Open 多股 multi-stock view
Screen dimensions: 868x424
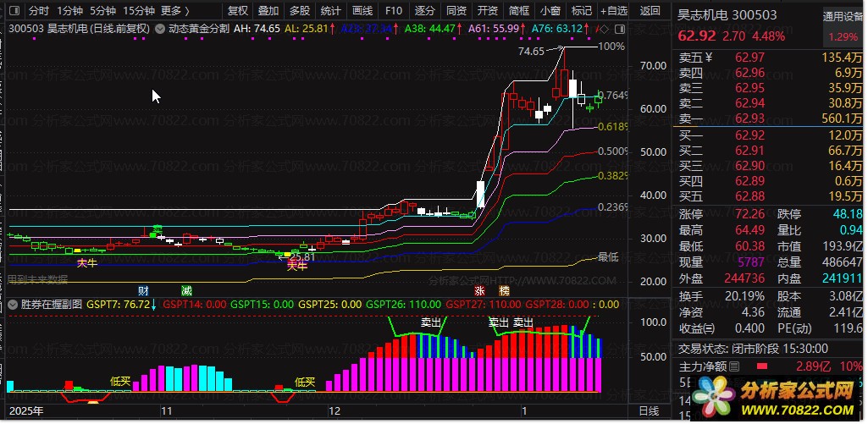[x=300, y=10]
